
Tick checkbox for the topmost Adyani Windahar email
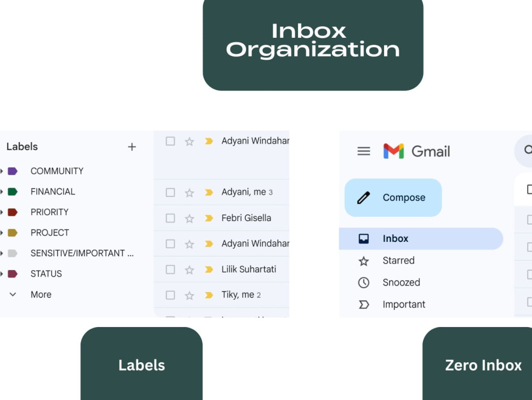tap(170, 141)
